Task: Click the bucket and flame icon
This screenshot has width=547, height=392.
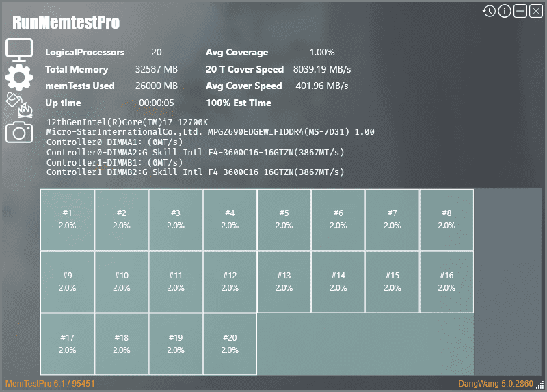Action: pos(19,105)
